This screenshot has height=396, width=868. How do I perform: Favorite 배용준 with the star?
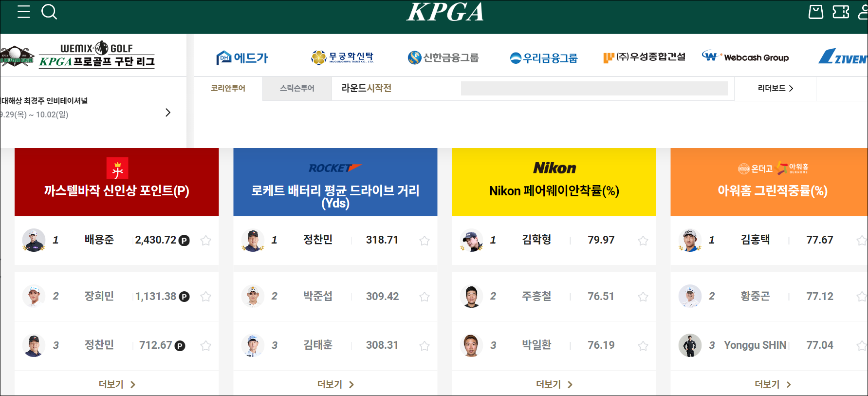[206, 240]
